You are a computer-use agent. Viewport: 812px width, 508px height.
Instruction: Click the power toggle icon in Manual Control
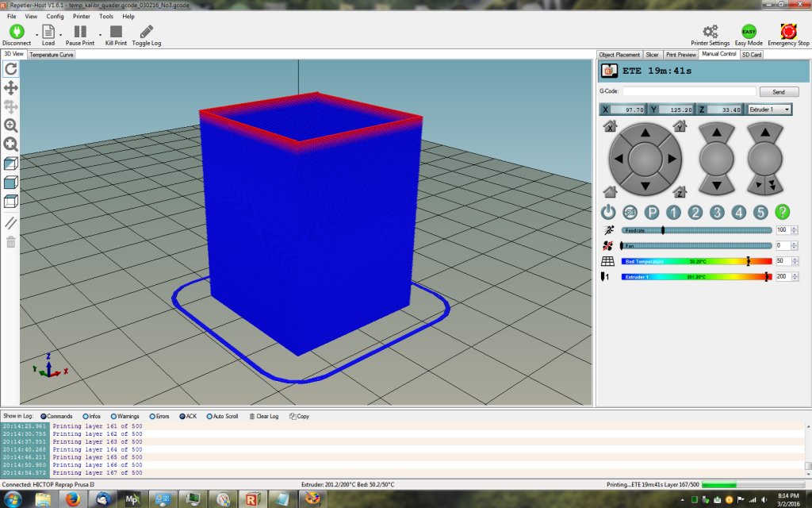tap(608, 212)
